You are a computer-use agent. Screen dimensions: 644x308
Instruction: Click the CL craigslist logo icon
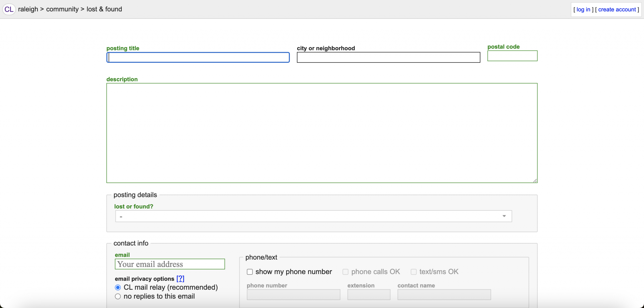[9, 9]
